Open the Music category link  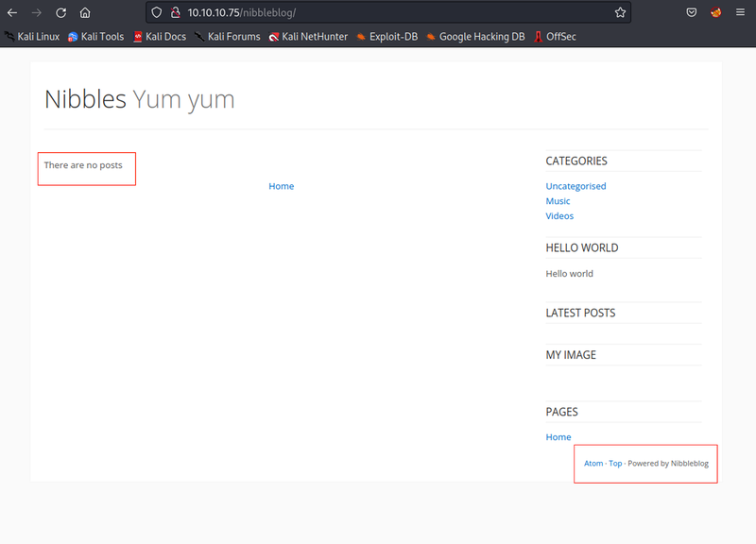pos(558,201)
